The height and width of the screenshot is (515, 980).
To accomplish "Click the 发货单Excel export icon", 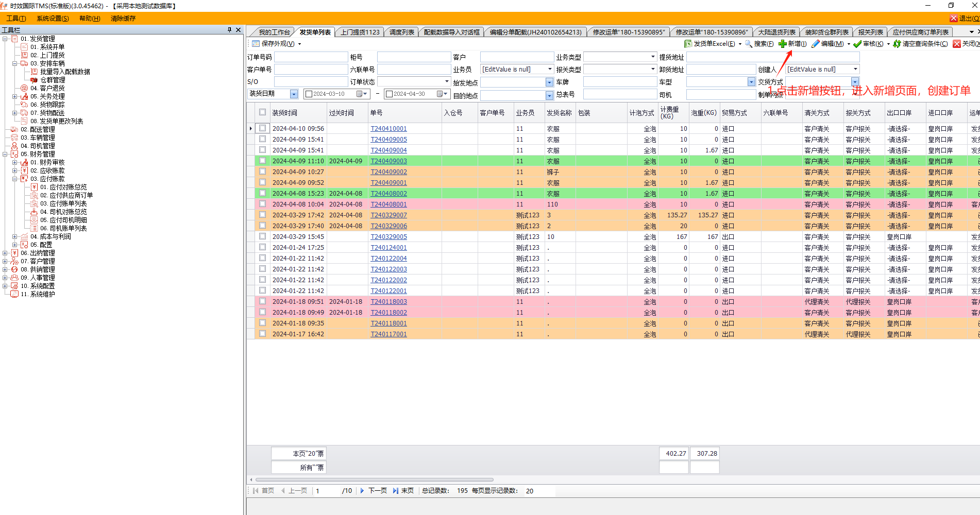I will 688,44.
